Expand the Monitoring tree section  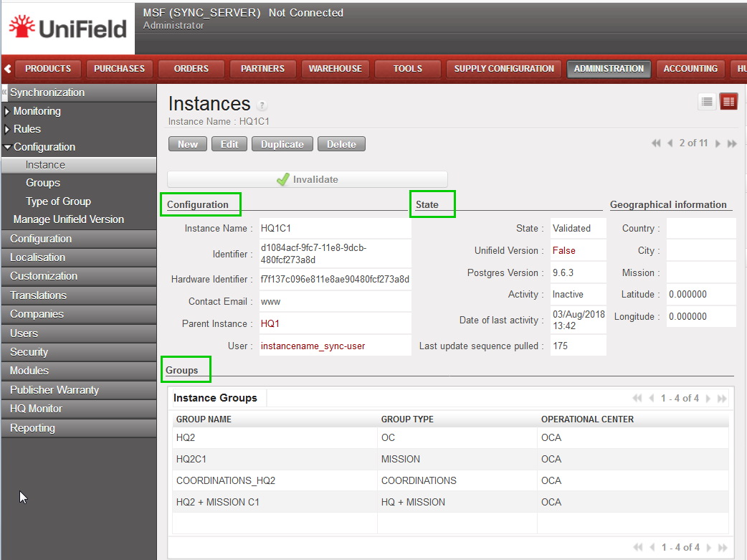point(7,111)
